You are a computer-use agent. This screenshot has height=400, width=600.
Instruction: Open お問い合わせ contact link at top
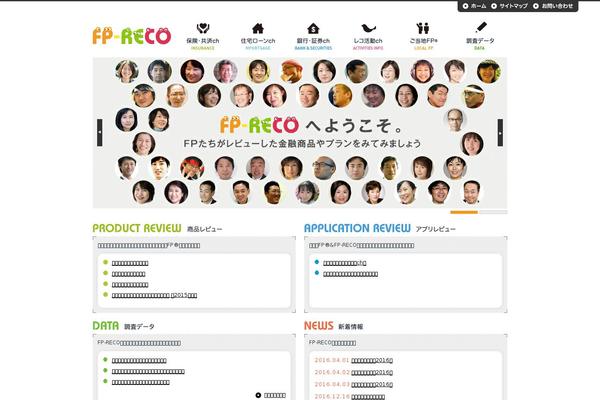pos(553,6)
